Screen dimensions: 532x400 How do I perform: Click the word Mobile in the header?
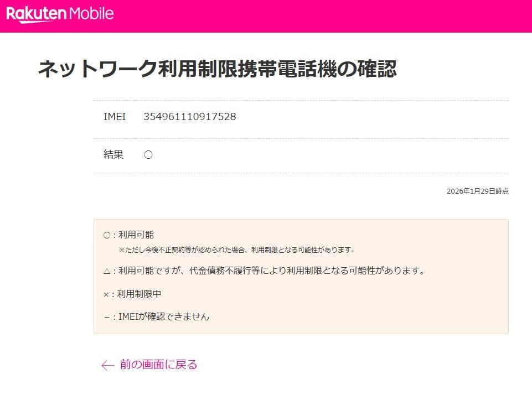click(x=91, y=14)
